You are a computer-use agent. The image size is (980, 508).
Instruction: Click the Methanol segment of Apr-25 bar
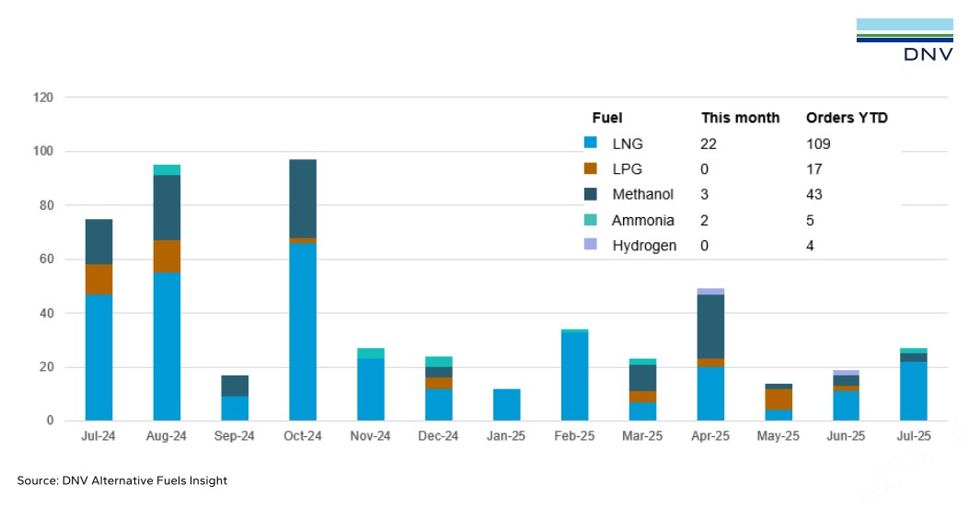click(710, 326)
